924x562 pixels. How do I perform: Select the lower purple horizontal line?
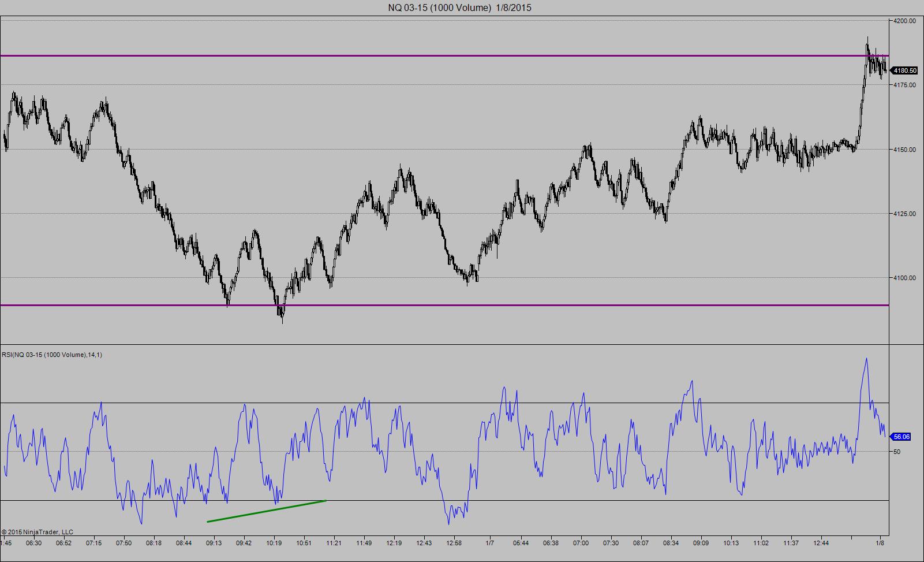coord(444,305)
